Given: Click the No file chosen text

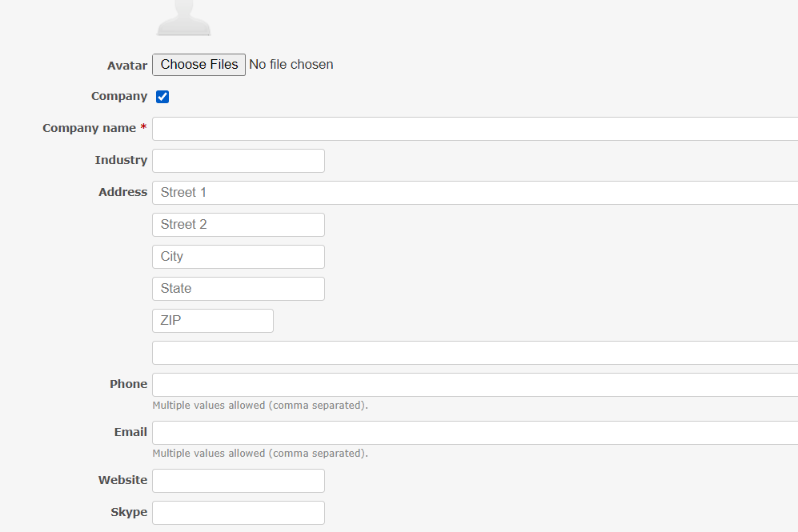Looking at the screenshot, I should (291, 64).
